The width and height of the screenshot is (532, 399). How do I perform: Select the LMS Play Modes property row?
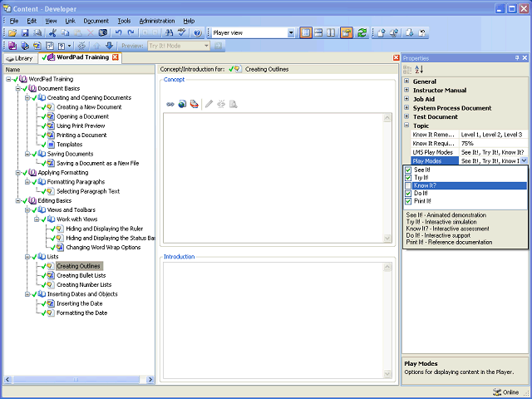469,152
